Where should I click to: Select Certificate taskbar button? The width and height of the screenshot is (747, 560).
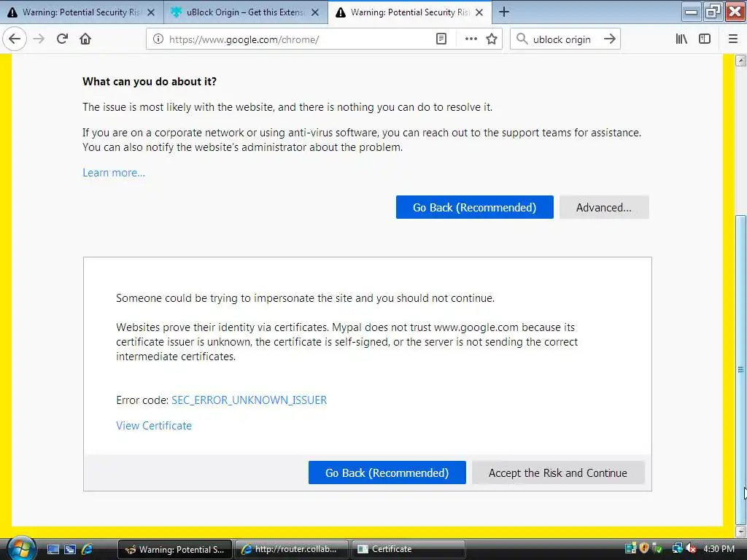408,549
